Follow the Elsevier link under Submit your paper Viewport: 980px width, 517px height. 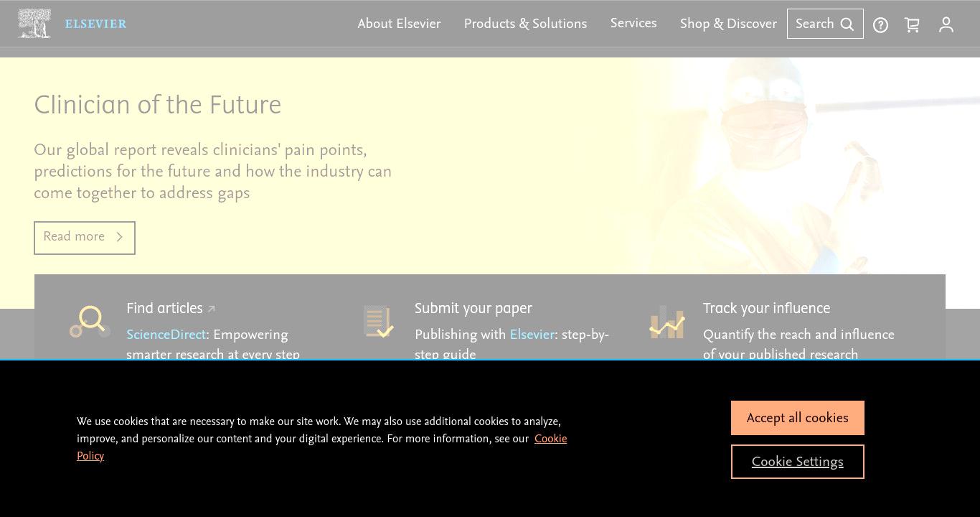coord(532,335)
